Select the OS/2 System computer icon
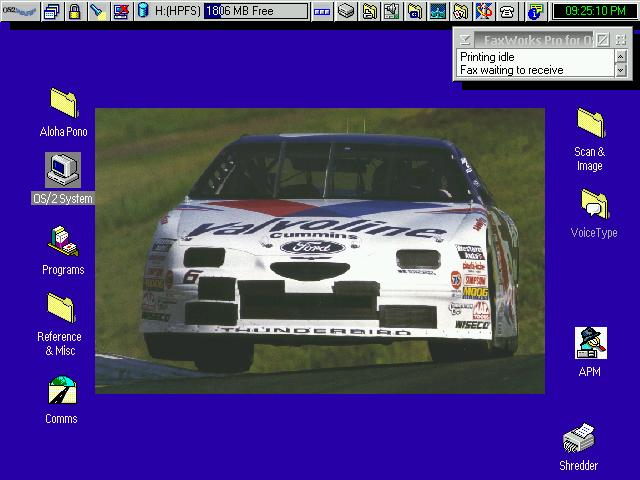The height and width of the screenshot is (480, 640). click(63, 170)
